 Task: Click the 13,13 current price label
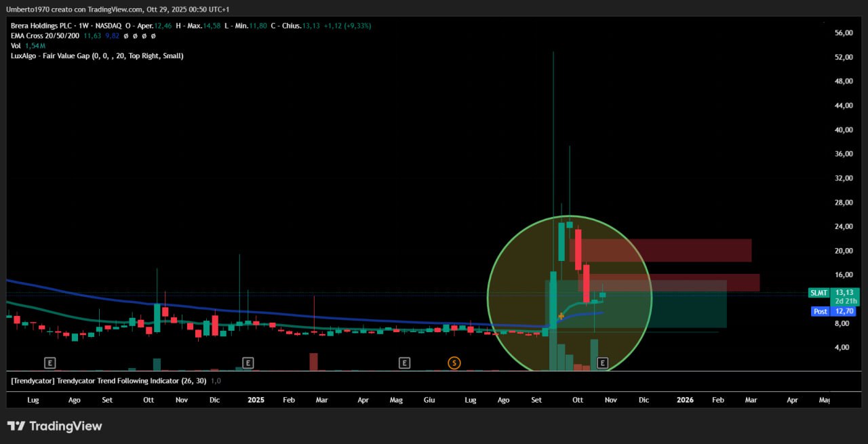tap(844, 293)
